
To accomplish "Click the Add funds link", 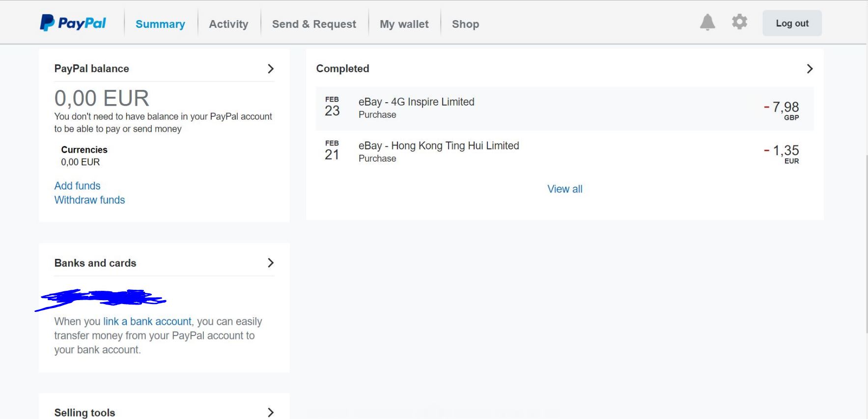I will pyautogui.click(x=77, y=186).
